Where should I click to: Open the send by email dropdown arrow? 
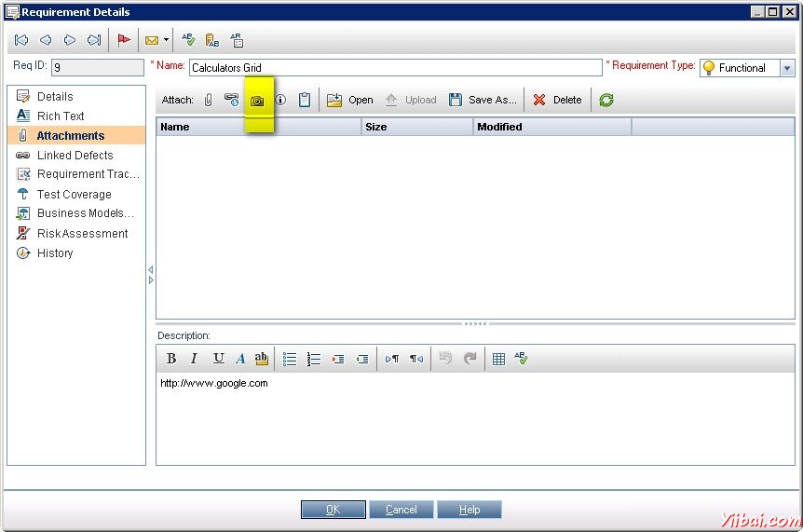[166, 40]
